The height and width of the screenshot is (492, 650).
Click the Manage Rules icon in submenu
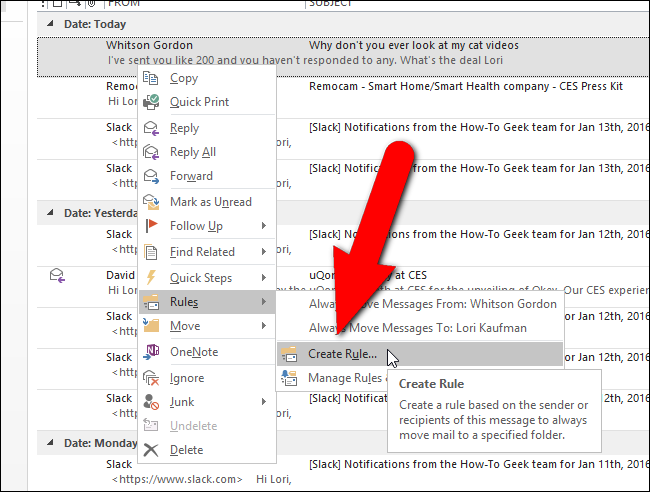pos(289,378)
